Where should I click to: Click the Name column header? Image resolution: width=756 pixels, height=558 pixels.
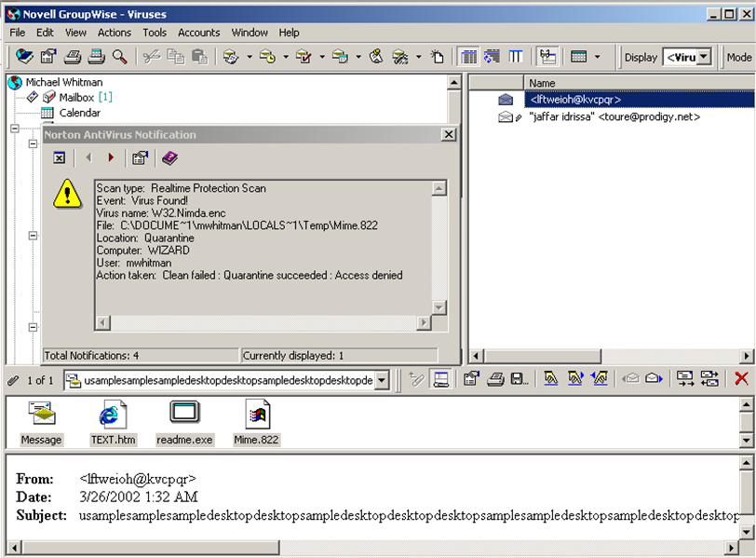pos(542,83)
